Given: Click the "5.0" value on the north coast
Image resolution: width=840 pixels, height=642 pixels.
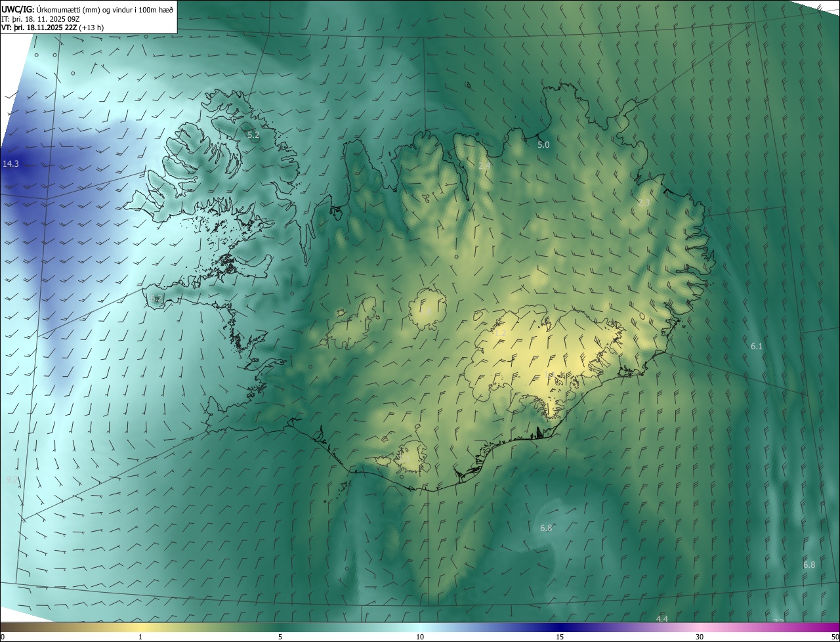Looking at the screenshot, I should (543, 144).
